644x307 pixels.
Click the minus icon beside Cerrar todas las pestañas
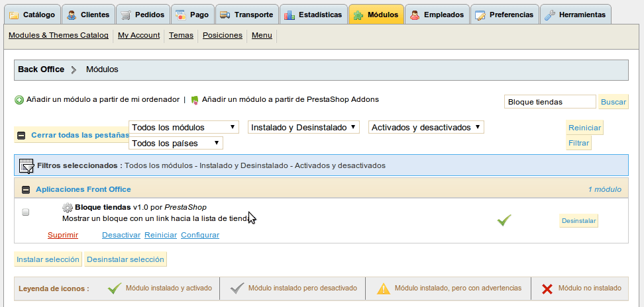coord(21,136)
